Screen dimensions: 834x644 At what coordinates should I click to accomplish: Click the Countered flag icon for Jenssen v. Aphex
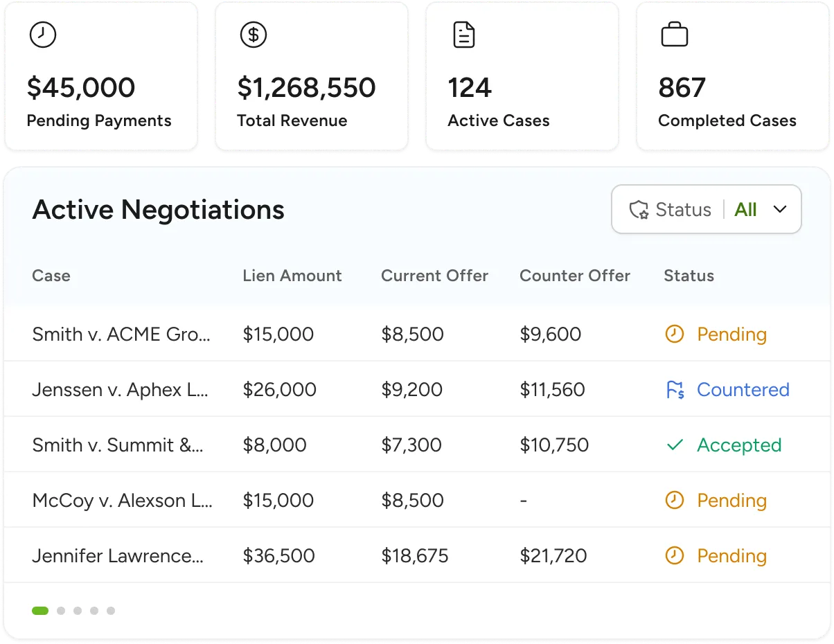tap(675, 390)
